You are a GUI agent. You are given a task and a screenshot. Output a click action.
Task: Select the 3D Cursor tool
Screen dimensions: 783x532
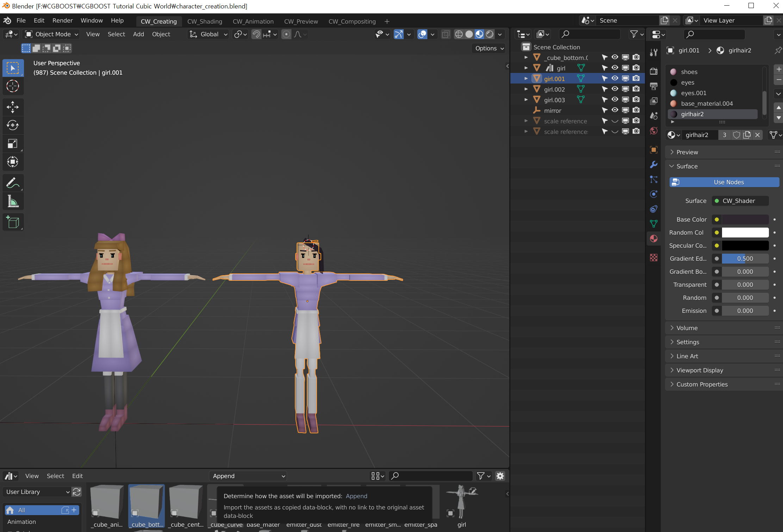[13, 86]
